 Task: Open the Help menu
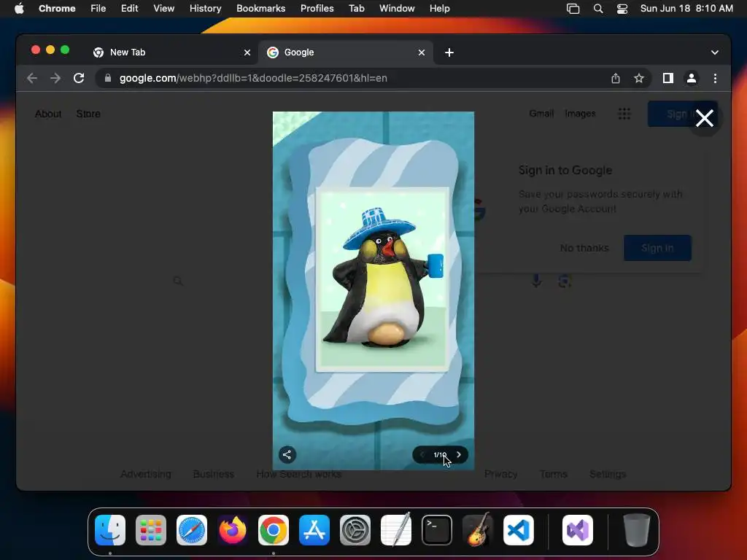[x=439, y=9]
